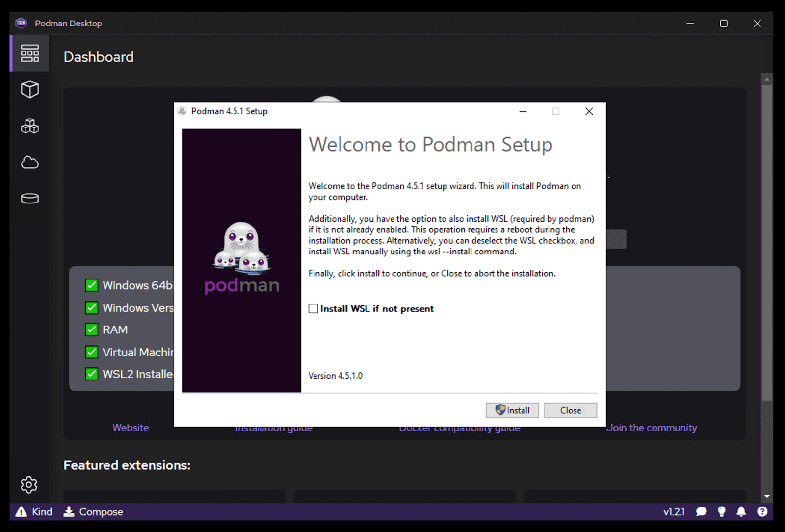This screenshot has height=532, width=785.
Task: Click the Podman Desktop logo in the title bar
Action: click(x=21, y=23)
